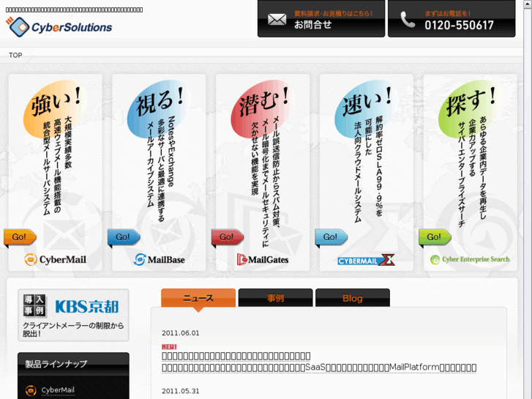Click the NotesやExchange vertical description text
The width and height of the screenshot is (532, 399).
click(x=171, y=152)
